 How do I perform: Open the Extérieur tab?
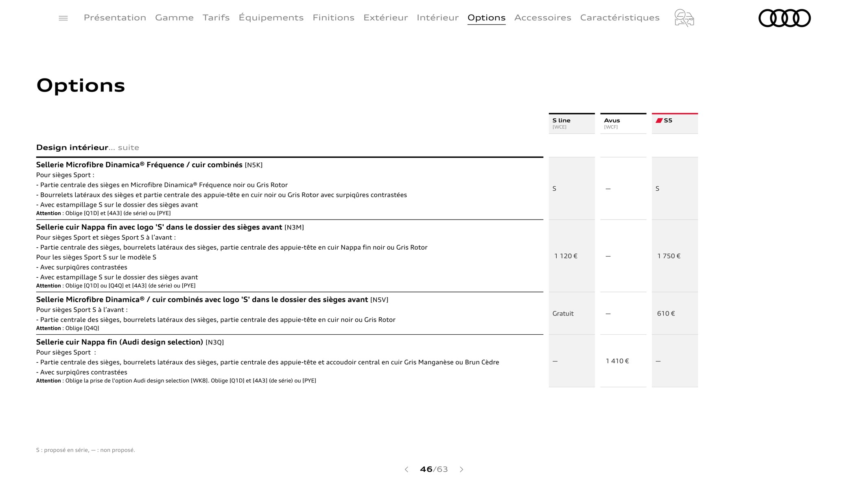point(385,17)
